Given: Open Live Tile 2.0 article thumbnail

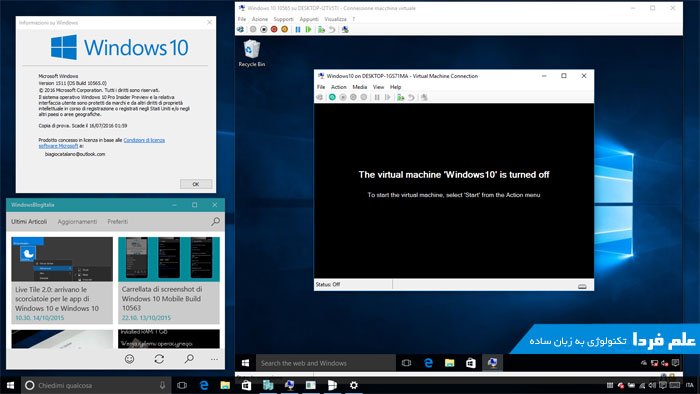Looking at the screenshot, I should (x=62, y=259).
